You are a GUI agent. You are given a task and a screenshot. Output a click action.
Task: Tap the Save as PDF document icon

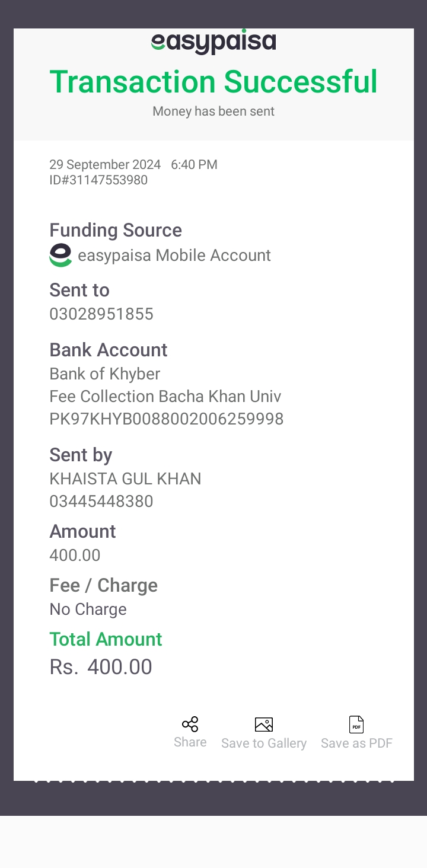(x=356, y=725)
